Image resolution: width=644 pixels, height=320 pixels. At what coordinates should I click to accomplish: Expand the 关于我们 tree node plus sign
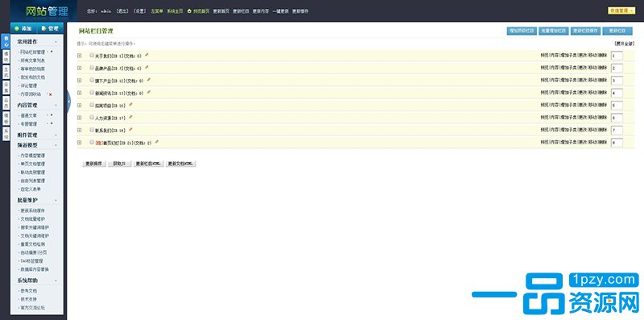(x=79, y=56)
